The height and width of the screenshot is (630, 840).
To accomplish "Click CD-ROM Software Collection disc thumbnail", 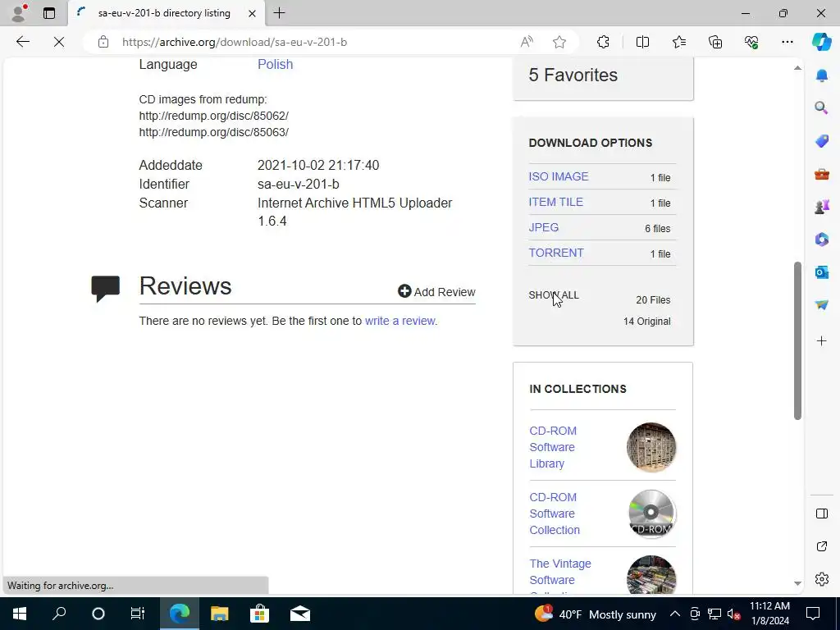I will (x=651, y=514).
